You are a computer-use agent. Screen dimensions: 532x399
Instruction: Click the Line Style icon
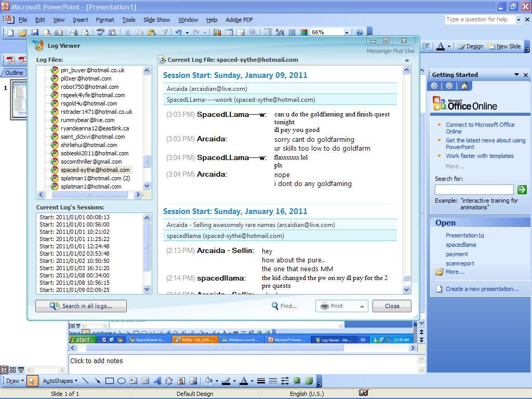coord(261,381)
